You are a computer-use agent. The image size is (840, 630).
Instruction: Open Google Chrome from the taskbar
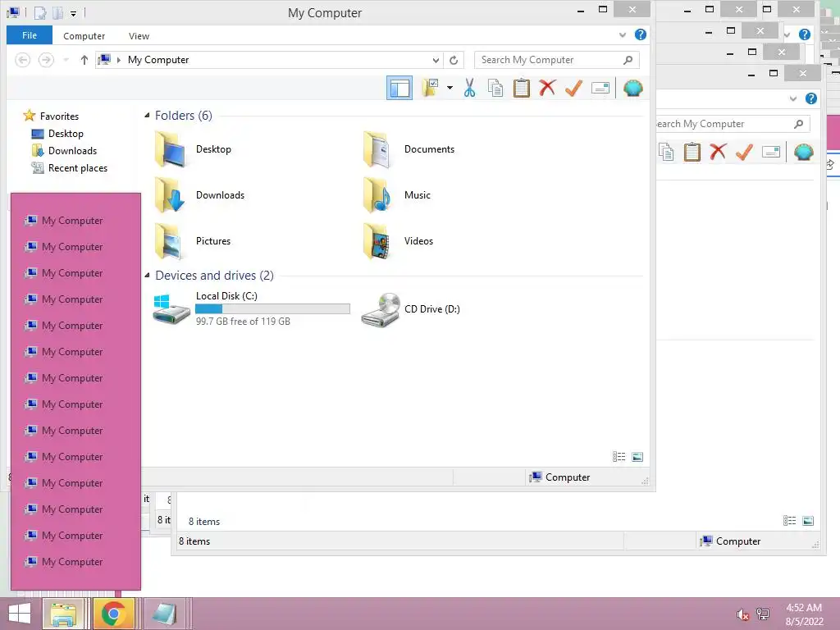(113, 614)
